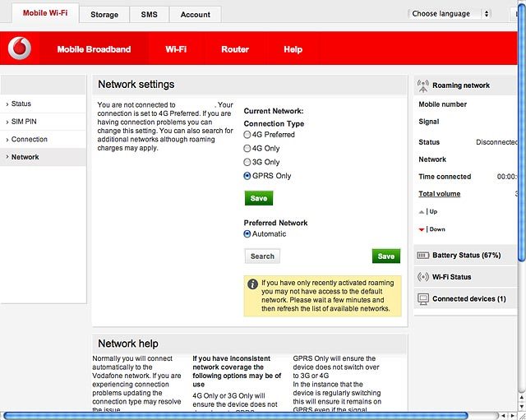Click the Vodafone logo icon
This screenshot has height=420, width=526.
(x=20, y=48)
